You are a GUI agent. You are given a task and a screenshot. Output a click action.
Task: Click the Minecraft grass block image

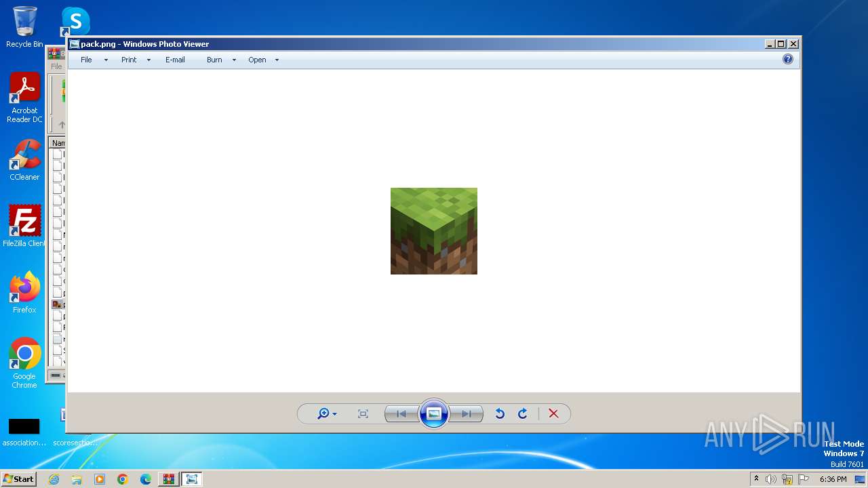[434, 231]
